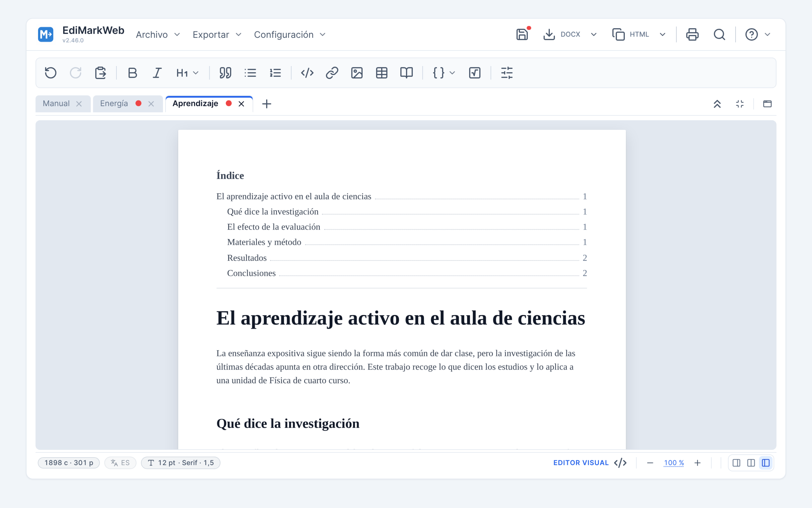
Task: Insert a numbered list
Action: [275, 73]
